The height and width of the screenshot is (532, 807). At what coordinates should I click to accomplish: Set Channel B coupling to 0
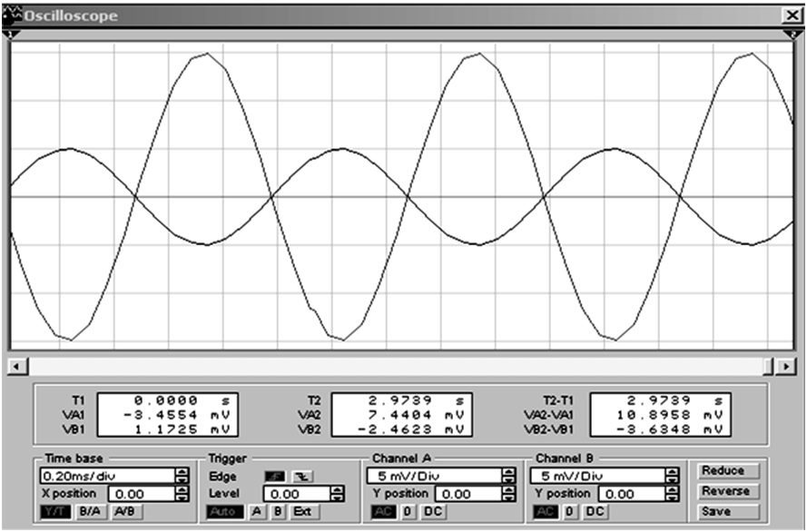coord(569,512)
